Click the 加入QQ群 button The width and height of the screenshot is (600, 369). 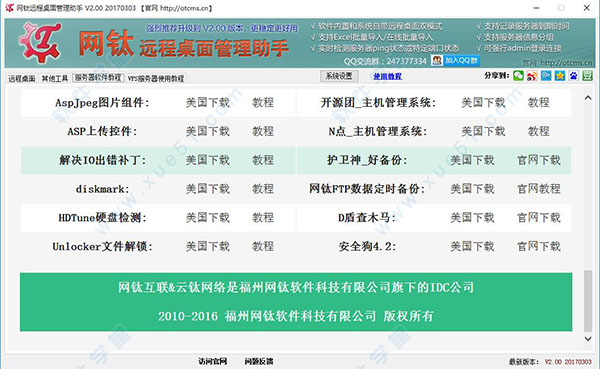click(x=455, y=60)
